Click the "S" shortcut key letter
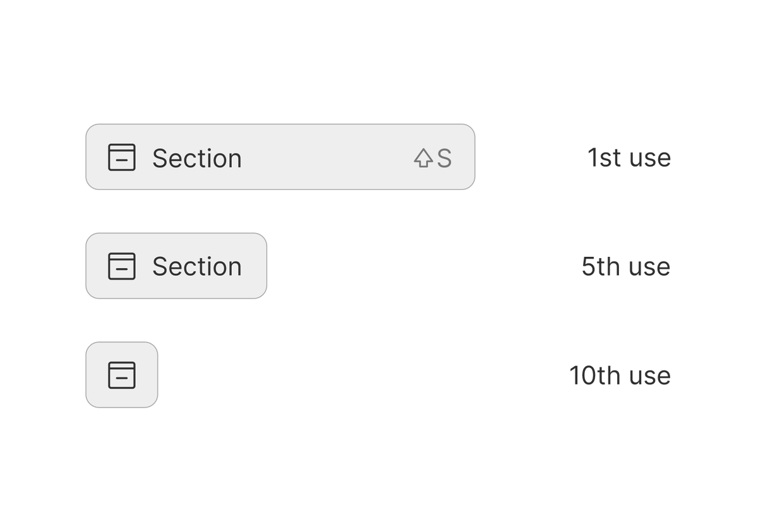The width and height of the screenshot is (758, 532). [444, 158]
